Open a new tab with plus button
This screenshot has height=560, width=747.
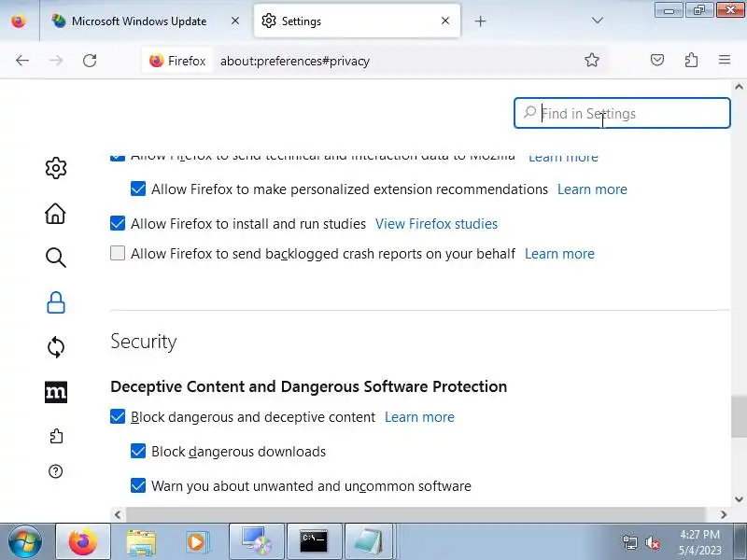pos(481,21)
